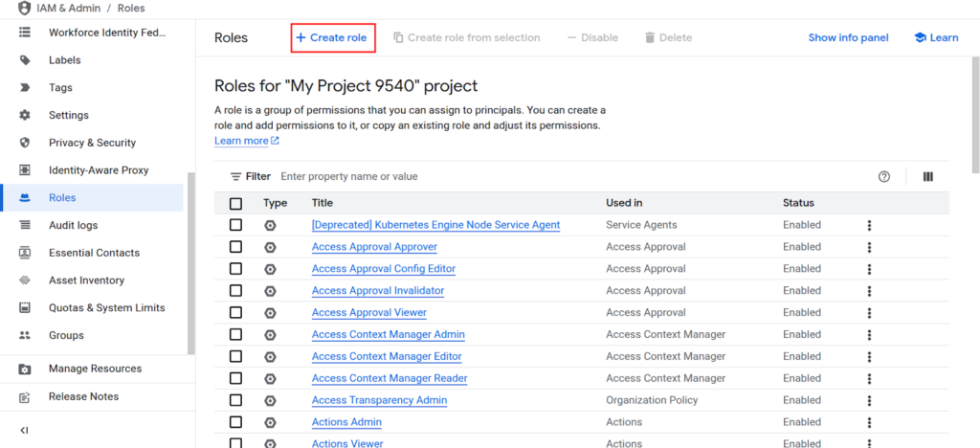Click the sidebar navigation scrollbar
The width and height of the screenshot is (980, 448).
pos(190,262)
